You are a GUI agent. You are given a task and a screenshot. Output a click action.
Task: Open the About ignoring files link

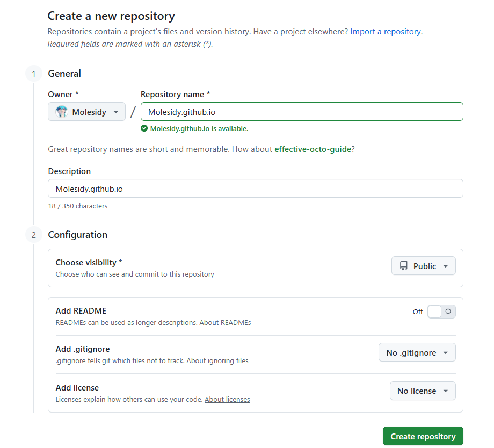(x=217, y=360)
